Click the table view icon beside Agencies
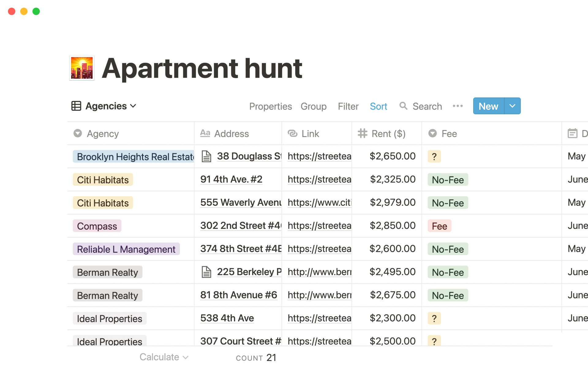The width and height of the screenshot is (588, 368). click(76, 106)
